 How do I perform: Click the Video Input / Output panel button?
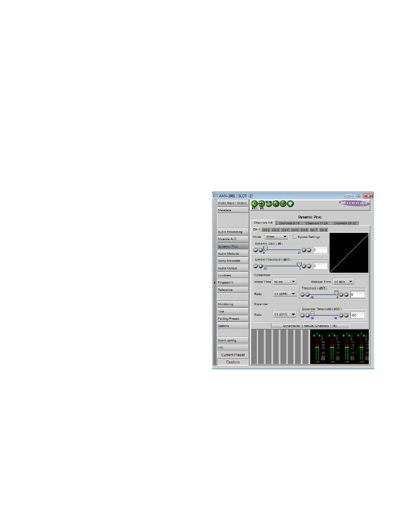(x=233, y=203)
